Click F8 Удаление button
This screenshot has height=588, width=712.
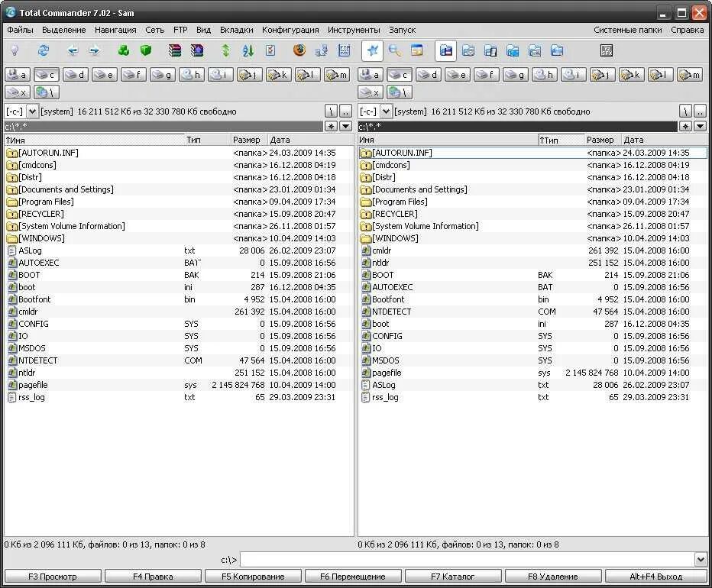pos(553,577)
